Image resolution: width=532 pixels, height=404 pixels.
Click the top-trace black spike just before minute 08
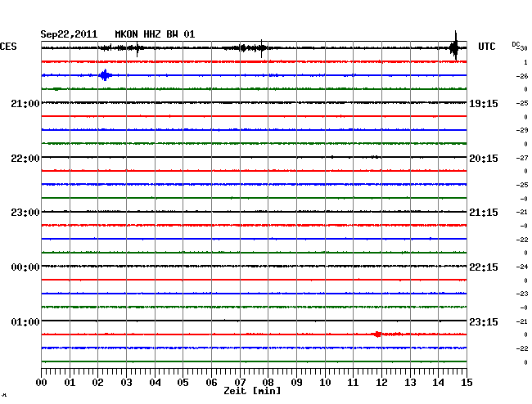(x=262, y=48)
